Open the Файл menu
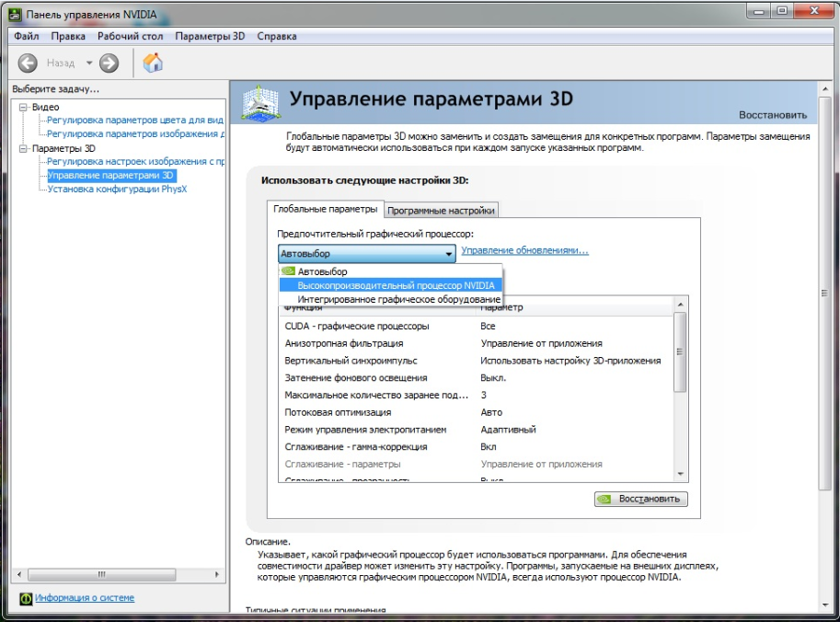 click(x=27, y=37)
